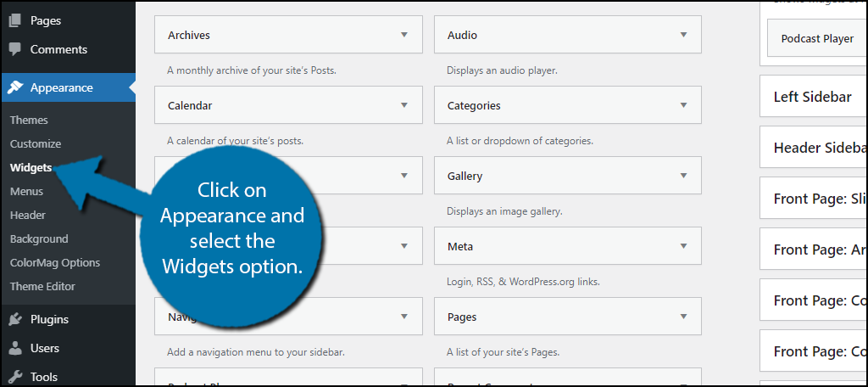Click 'A list or dropdown of categories.'

(x=520, y=141)
